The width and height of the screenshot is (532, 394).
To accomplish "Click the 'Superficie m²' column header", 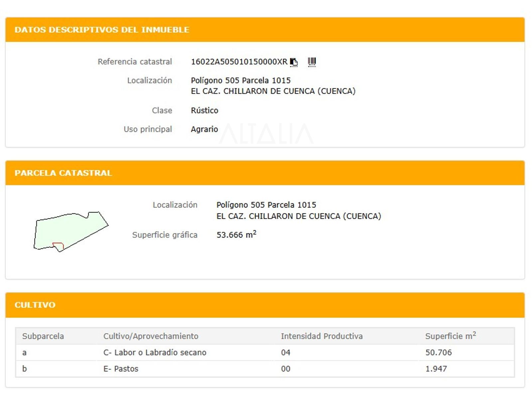I will [x=450, y=336].
